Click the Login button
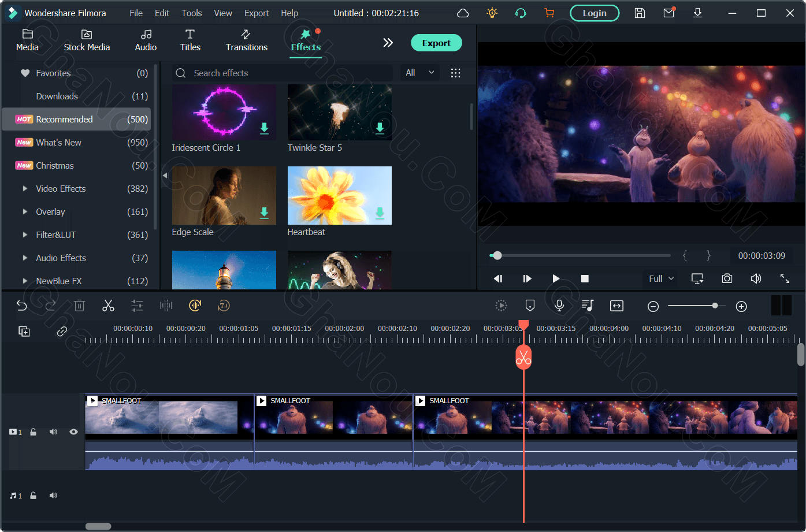The width and height of the screenshot is (806, 532). [x=595, y=13]
